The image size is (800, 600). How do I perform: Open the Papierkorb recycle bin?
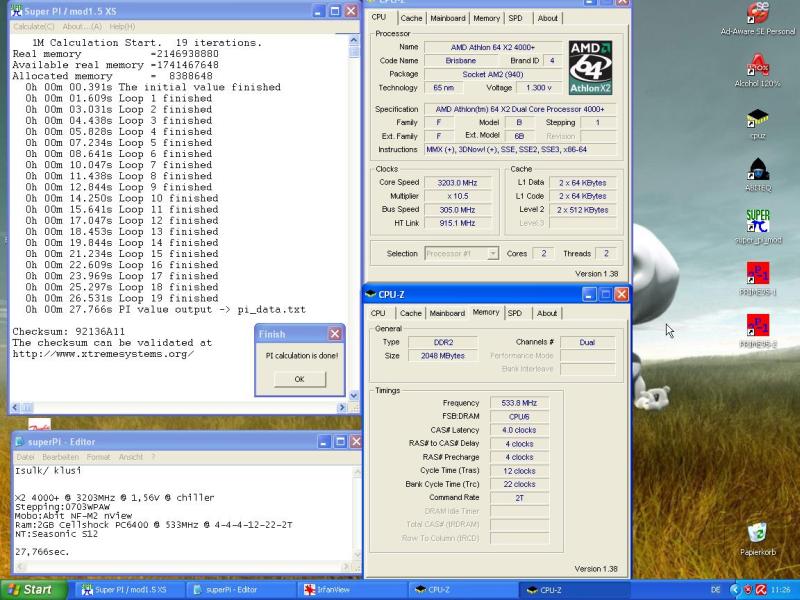pyautogui.click(x=757, y=532)
